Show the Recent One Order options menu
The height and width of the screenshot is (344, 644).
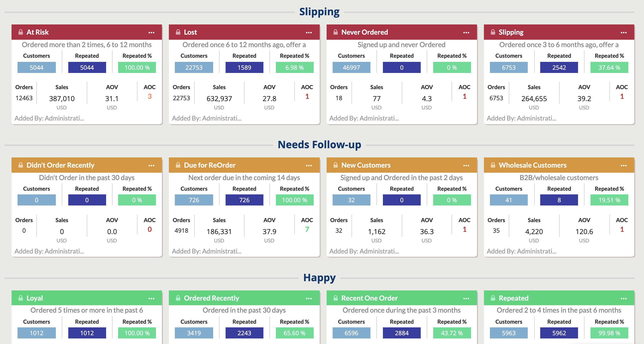pos(466,299)
